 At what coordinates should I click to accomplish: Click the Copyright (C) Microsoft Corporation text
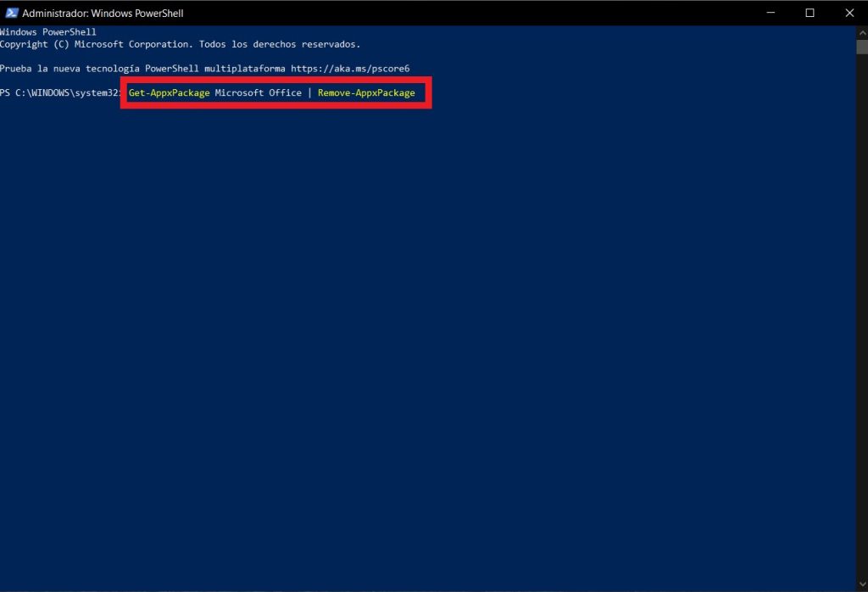pos(97,44)
